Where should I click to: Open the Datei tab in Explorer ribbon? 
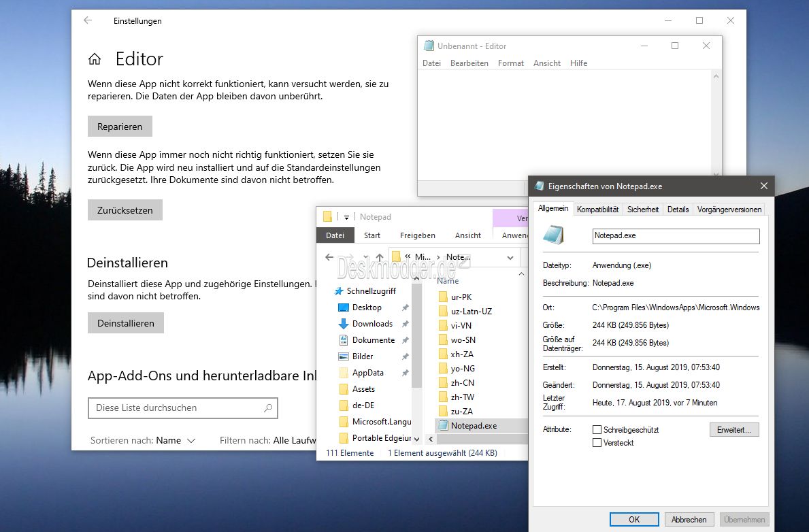tap(335, 235)
